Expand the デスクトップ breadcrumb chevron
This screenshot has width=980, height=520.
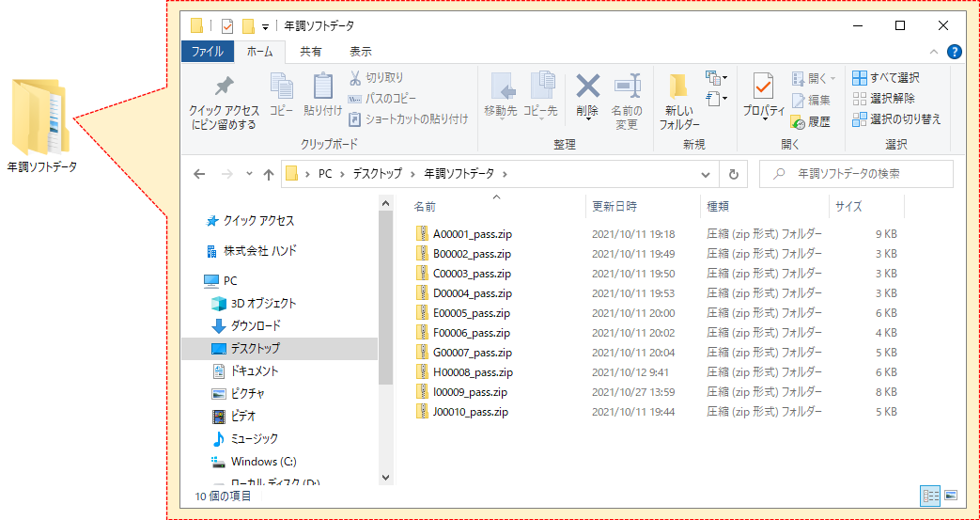pos(412,175)
